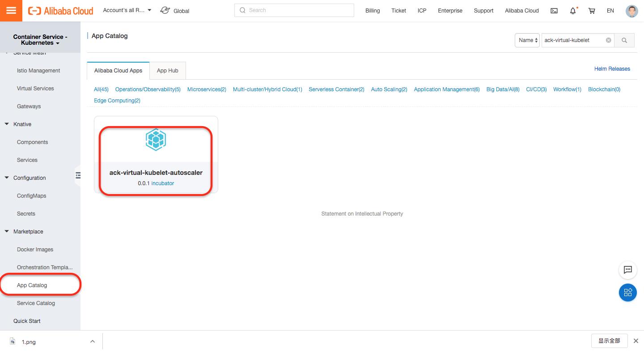Collapse the Configuration sidebar section

tap(7, 178)
